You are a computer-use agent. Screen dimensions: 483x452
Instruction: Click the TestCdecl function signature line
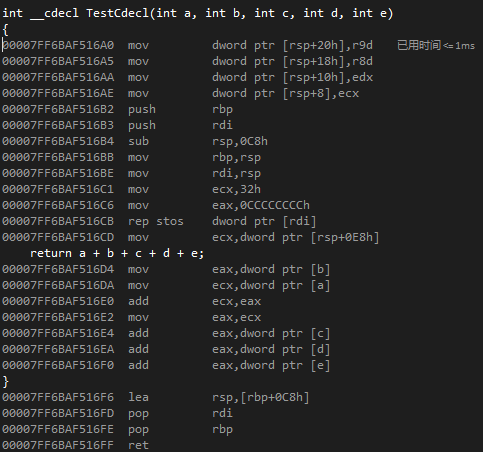pos(198,13)
